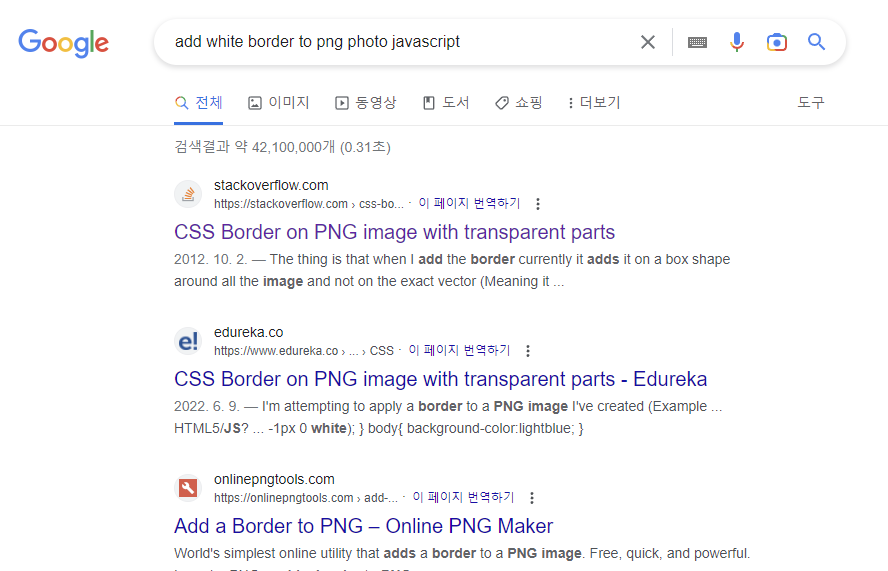Start voice search with the microphone icon
This screenshot has width=888, height=571.
737,42
